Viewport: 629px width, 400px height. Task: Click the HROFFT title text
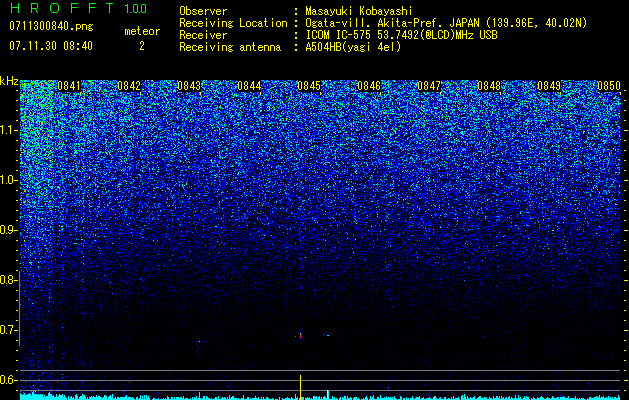tap(62, 8)
